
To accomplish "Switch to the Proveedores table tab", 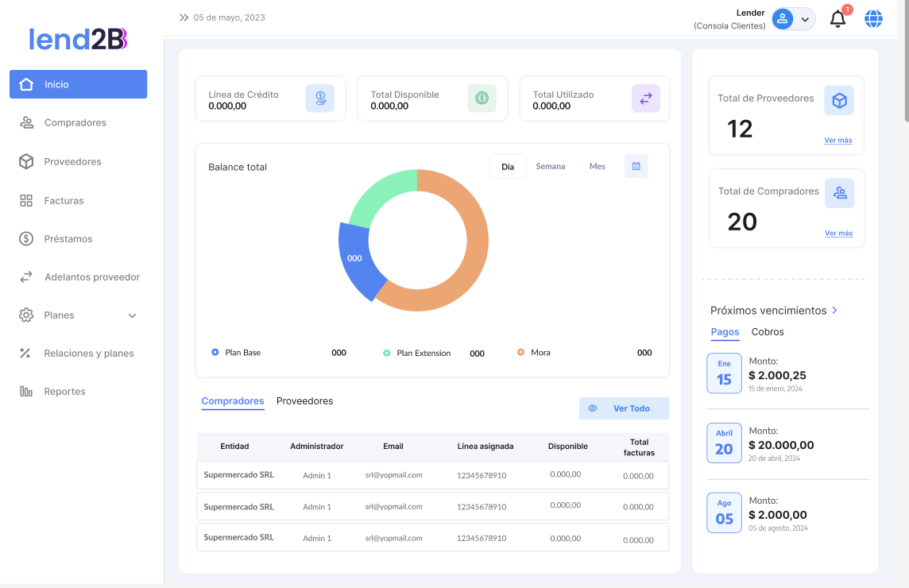I will (304, 401).
